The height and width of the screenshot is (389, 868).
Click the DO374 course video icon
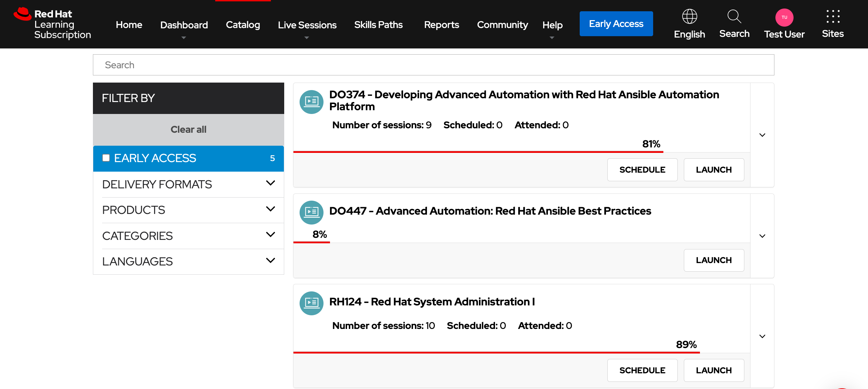[311, 102]
